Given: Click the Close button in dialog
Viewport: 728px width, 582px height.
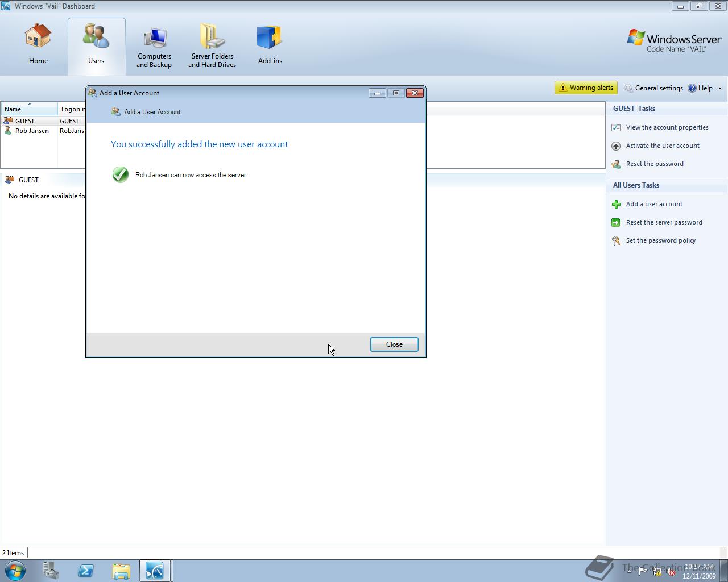Looking at the screenshot, I should coord(394,344).
